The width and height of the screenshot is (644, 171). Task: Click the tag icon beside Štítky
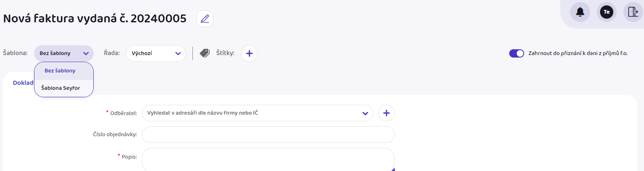[x=205, y=53]
